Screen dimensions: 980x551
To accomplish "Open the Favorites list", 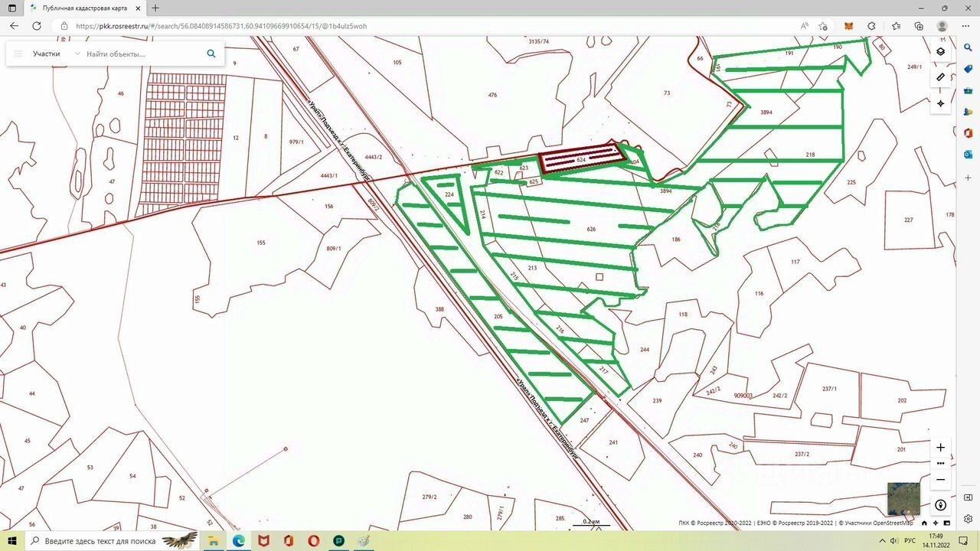I will (x=896, y=26).
